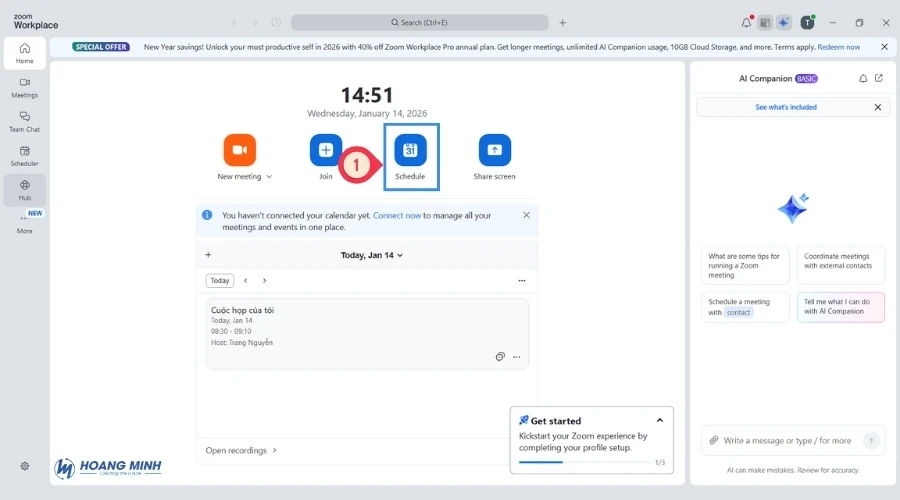This screenshot has height=500, width=900.
Task: Click the Today button in calendar
Action: tap(220, 281)
